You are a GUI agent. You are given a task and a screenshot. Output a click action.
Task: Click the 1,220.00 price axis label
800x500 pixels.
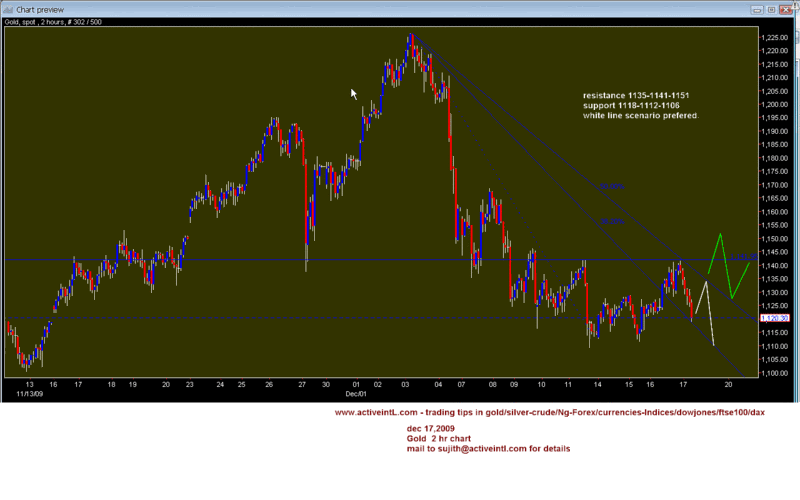click(776, 51)
